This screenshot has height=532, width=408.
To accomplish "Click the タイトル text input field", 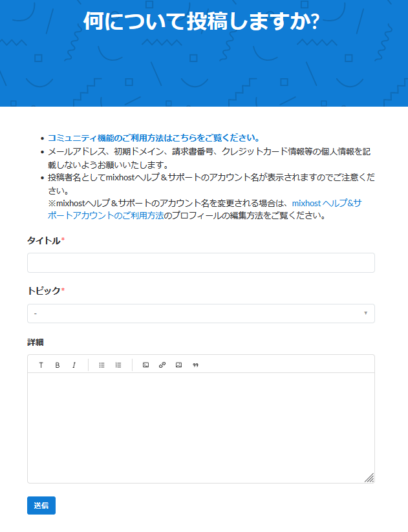I will click(200, 263).
